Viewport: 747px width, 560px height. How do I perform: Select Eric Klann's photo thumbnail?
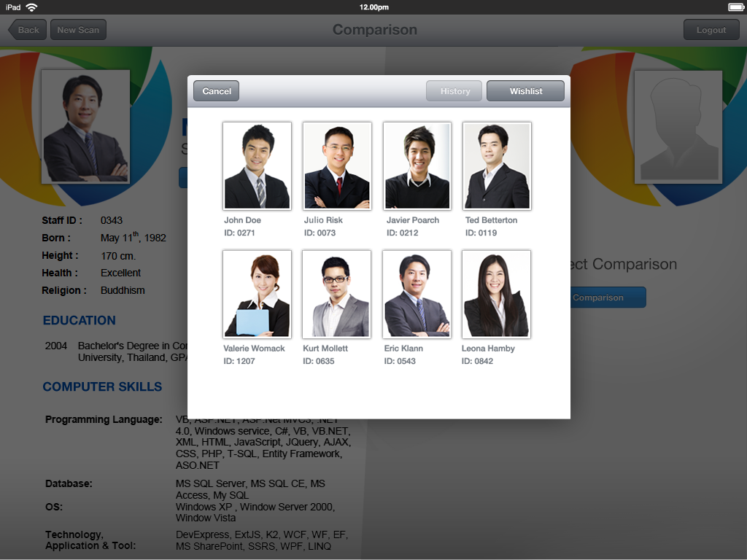coord(417,295)
